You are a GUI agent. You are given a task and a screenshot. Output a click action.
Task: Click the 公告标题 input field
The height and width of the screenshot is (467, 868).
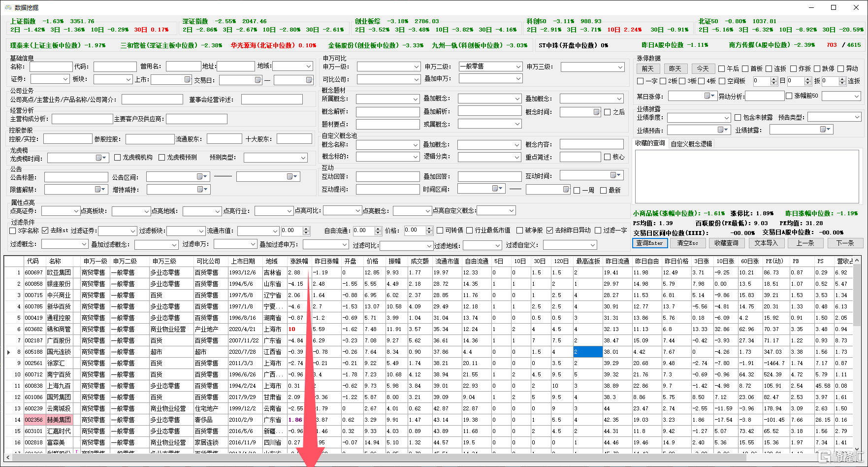coord(76,177)
